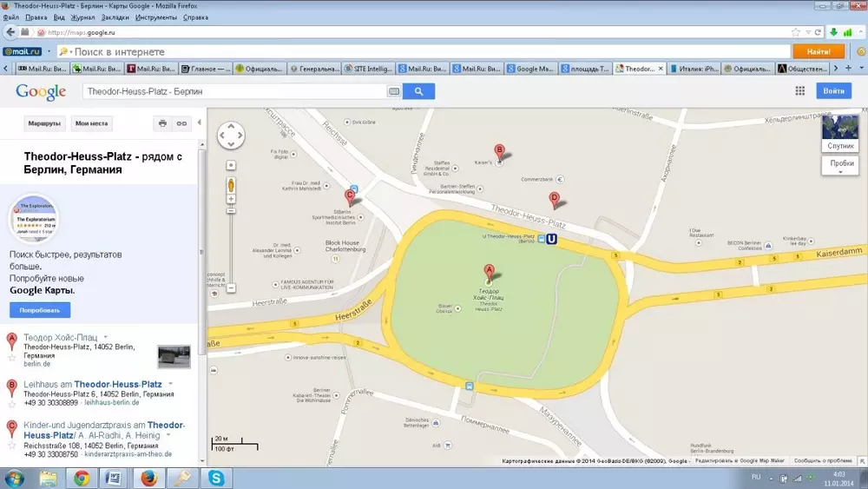The image size is (868, 489).
Task: Click map marker A on Theodor-Heuss-Platz
Action: 488,272
